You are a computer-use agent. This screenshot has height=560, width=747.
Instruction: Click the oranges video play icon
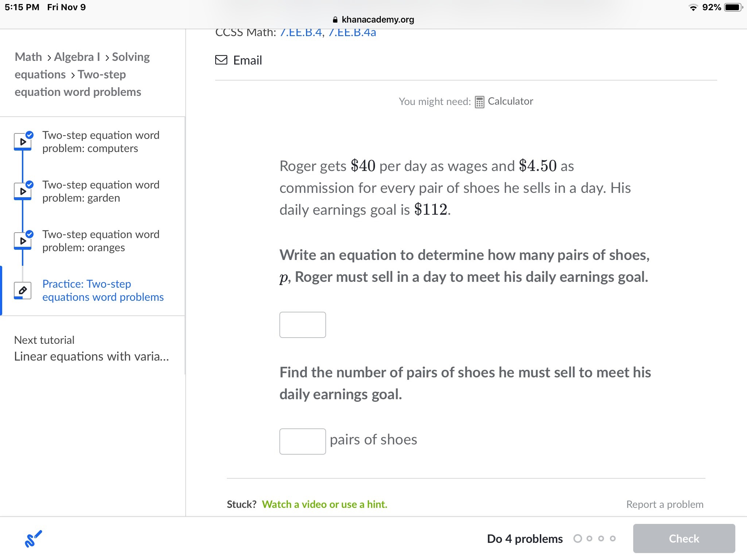(x=23, y=241)
